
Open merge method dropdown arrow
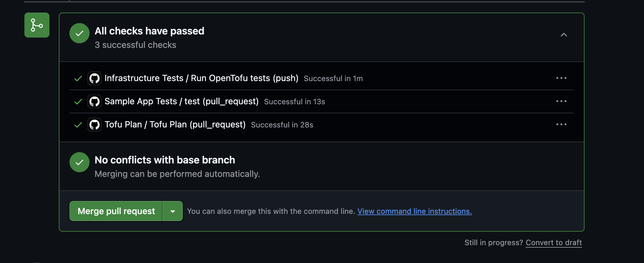pos(173,211)
